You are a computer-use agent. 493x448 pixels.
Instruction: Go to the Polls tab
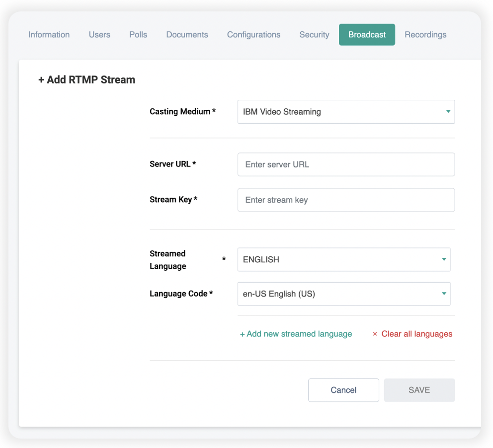pos(138,35)
